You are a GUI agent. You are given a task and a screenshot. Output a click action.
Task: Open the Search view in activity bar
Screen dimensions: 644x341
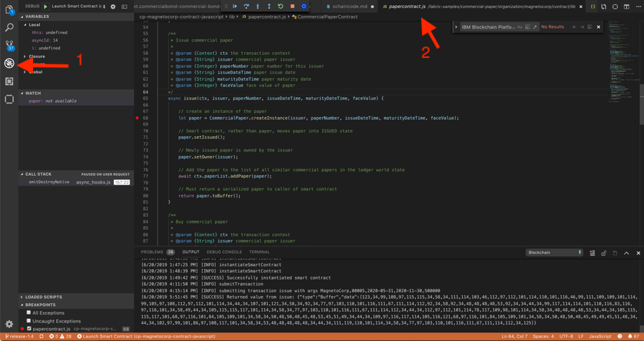coord(9,28)
